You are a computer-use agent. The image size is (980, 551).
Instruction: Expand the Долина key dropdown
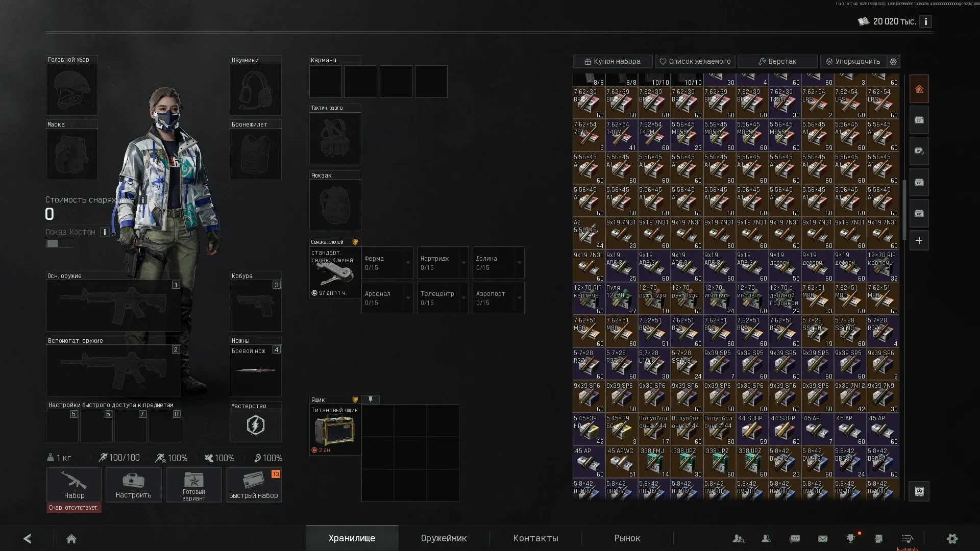519,263
